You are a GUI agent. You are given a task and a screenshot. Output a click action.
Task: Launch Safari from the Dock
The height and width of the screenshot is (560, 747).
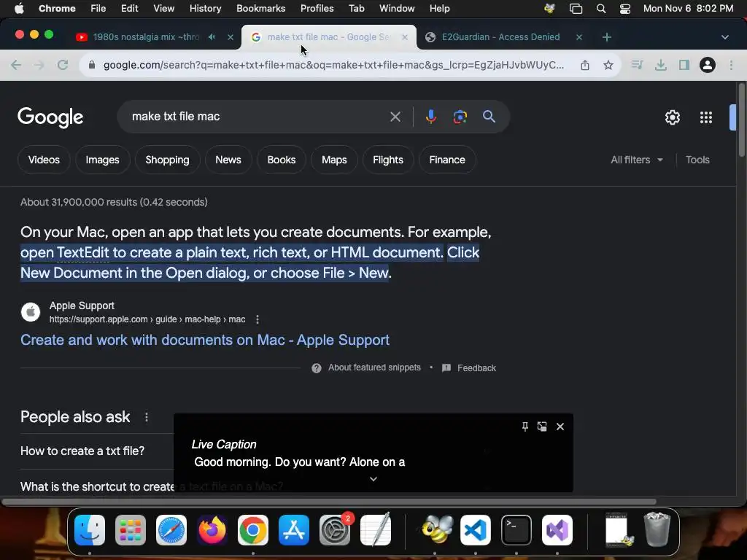coord(171,530)
